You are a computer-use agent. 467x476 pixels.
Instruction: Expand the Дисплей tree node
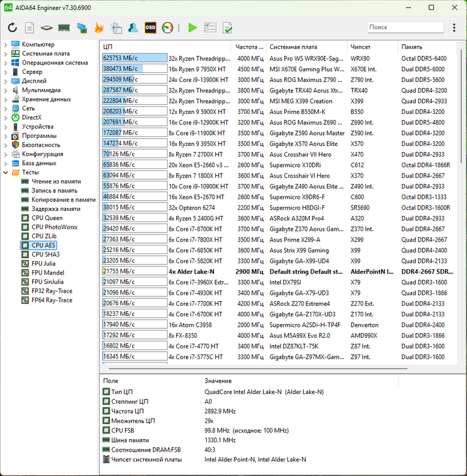(x=5, y=81)
